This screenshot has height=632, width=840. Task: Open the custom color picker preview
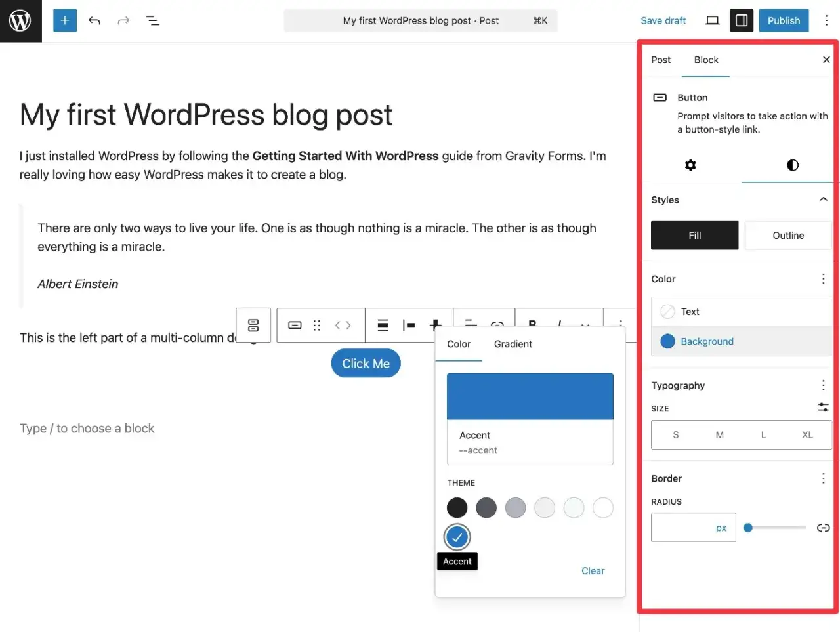tap(530, 396)
